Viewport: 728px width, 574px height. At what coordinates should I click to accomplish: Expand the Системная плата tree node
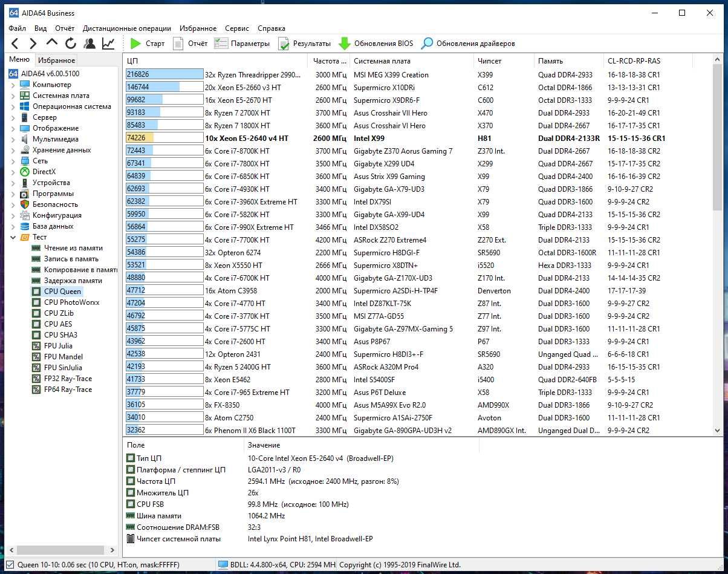13,96
